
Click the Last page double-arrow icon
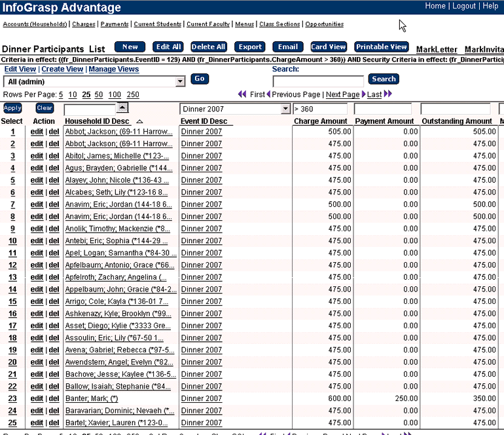(388, 94)
